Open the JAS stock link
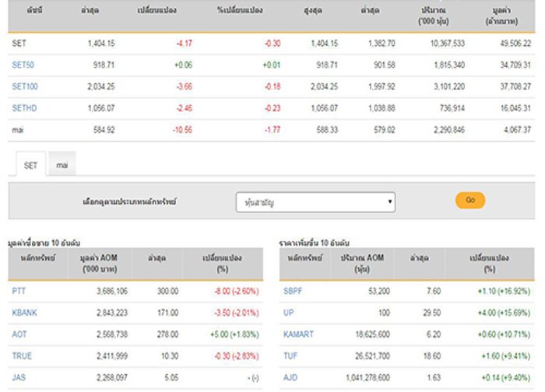 (x=19, y=377)
